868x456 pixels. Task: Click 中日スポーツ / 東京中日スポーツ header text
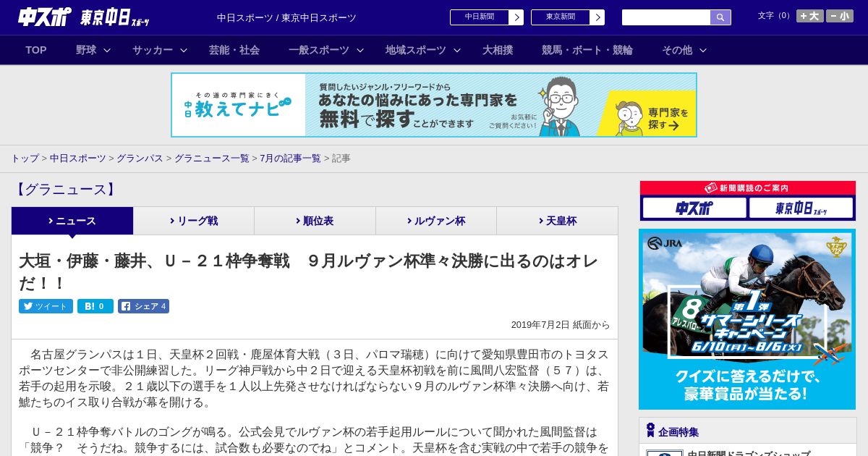(286, 17)
